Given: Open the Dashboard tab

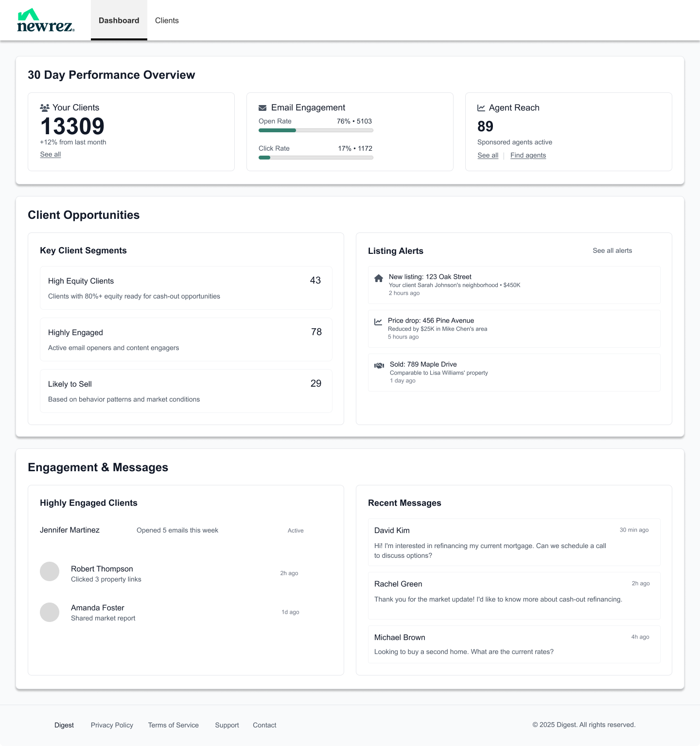Looking at the screenshot, I should pos(119,20).
